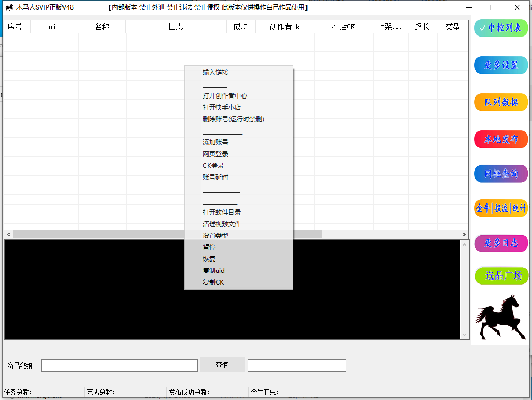532x400 pixels.
Task: Click the 名称 column header
Action: (x=102, y=26)
